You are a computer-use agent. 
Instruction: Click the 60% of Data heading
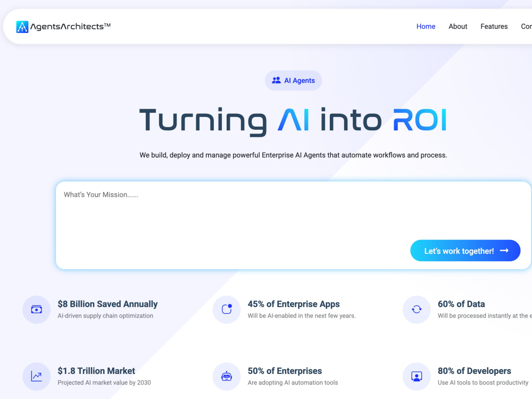(x=461, y=304)
